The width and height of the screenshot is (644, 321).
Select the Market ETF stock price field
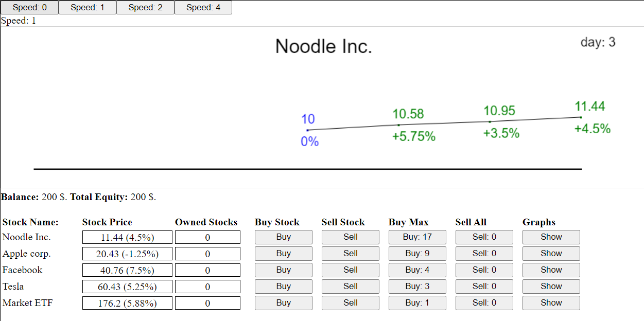(x=127, y=303)
